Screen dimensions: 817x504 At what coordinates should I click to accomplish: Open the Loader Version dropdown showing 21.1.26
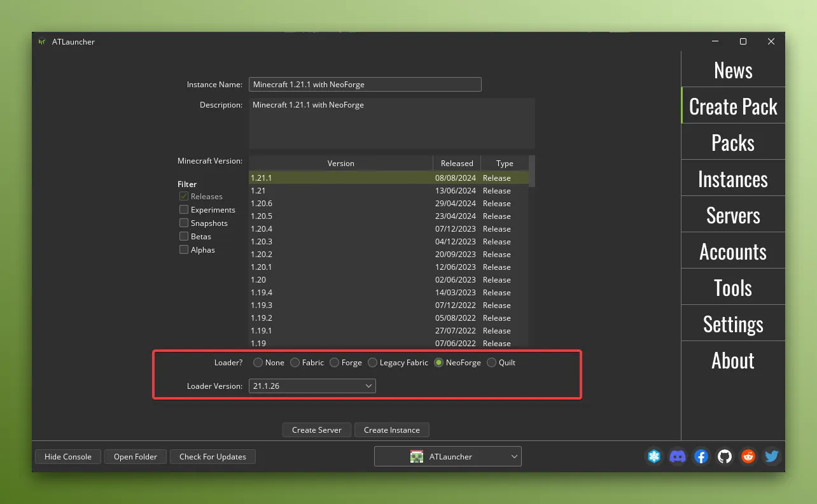[312, 386]
